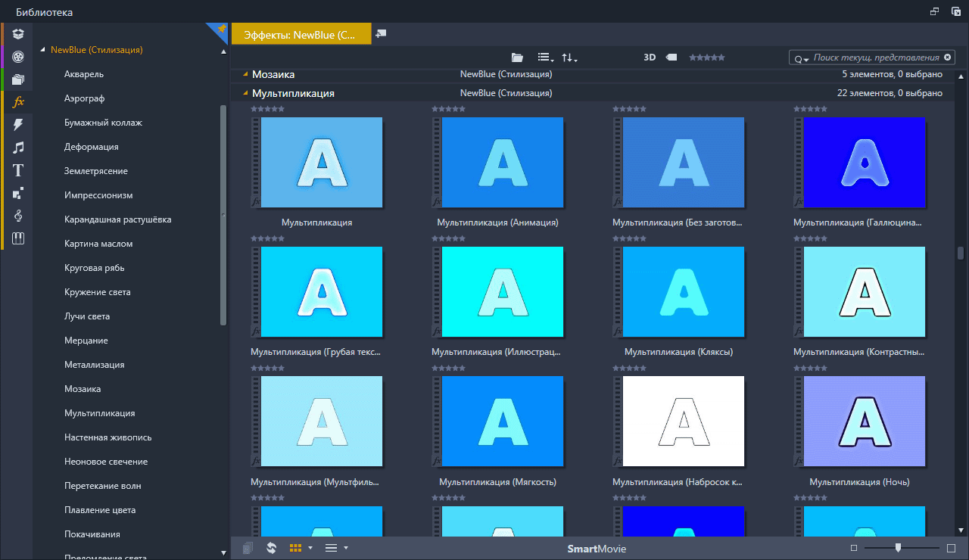Viewport: 969px width, 560px height.
Task: Open the Music note sidebar icon
Action: (18, 148)
